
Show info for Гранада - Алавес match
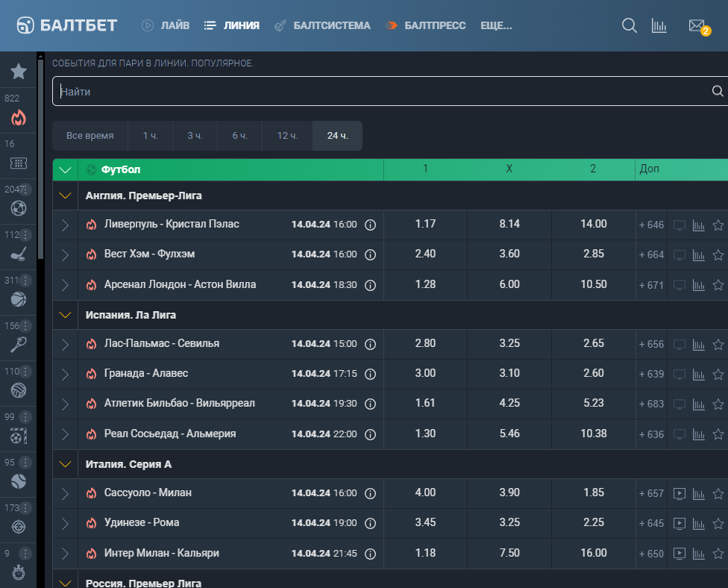coord(370,374)
